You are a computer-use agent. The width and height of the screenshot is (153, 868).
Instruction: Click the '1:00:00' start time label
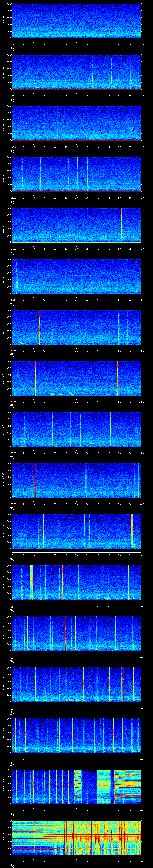tap(12, 44)
